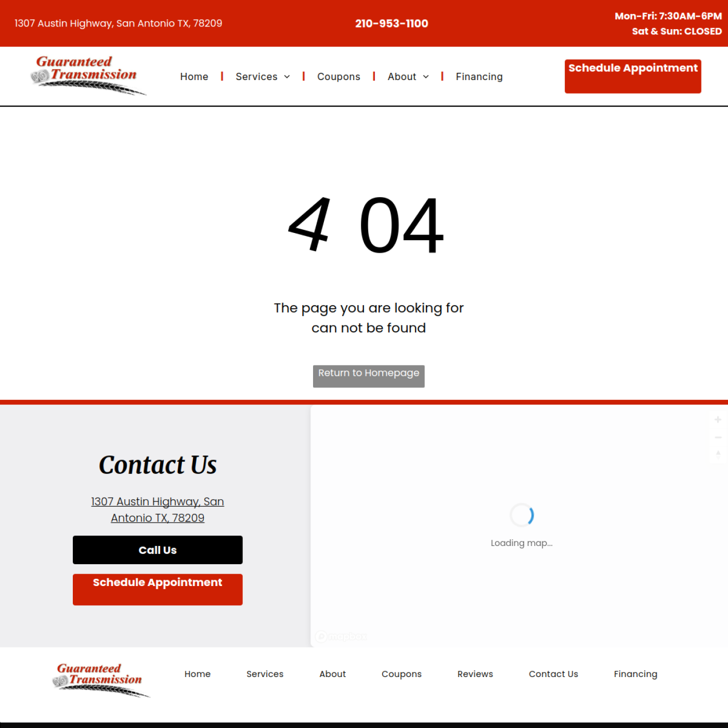Open Coupons in the top navigation
Image resolution: width=728 pixels, height=728 pixels.
click(x=339, y=77)
